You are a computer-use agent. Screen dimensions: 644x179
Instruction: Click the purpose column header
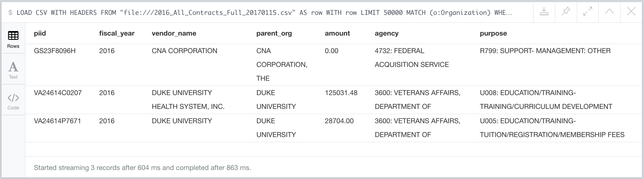tap(493, 33)
